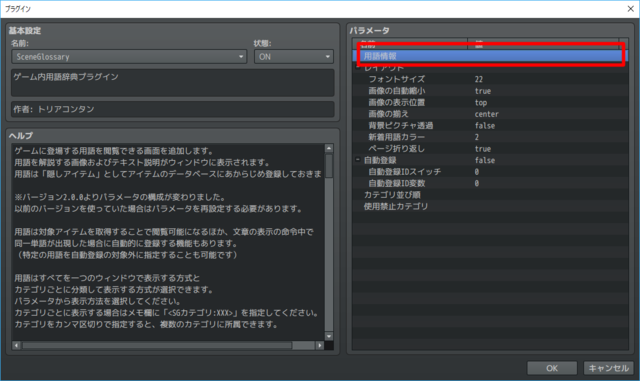Select the 用語情報 parameter row

[x=490, y=56]
